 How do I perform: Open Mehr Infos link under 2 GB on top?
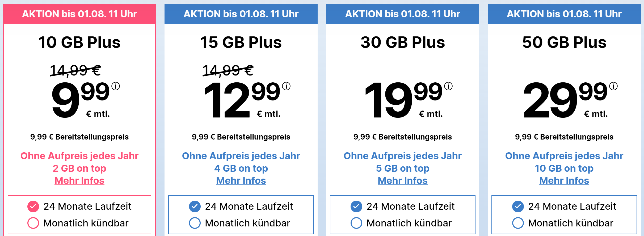[x=79, y=181]
